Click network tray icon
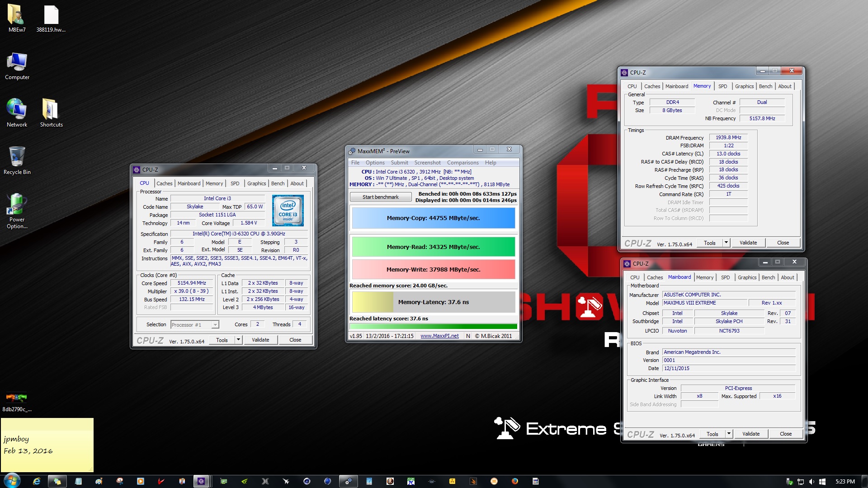 pos(801,482)
